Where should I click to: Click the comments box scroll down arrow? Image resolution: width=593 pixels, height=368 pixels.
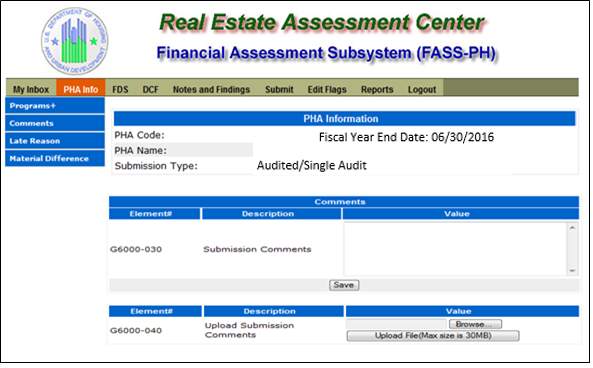coord(572,271)
